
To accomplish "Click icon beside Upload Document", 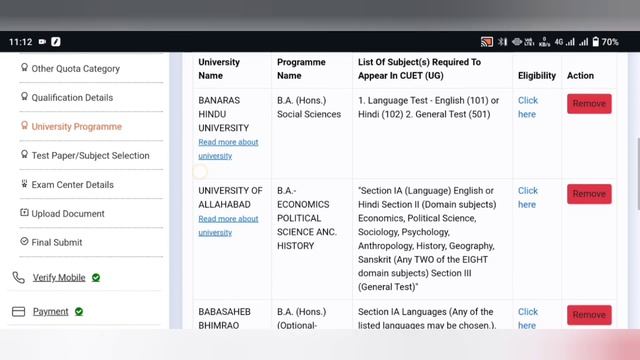I will (24, 212).
